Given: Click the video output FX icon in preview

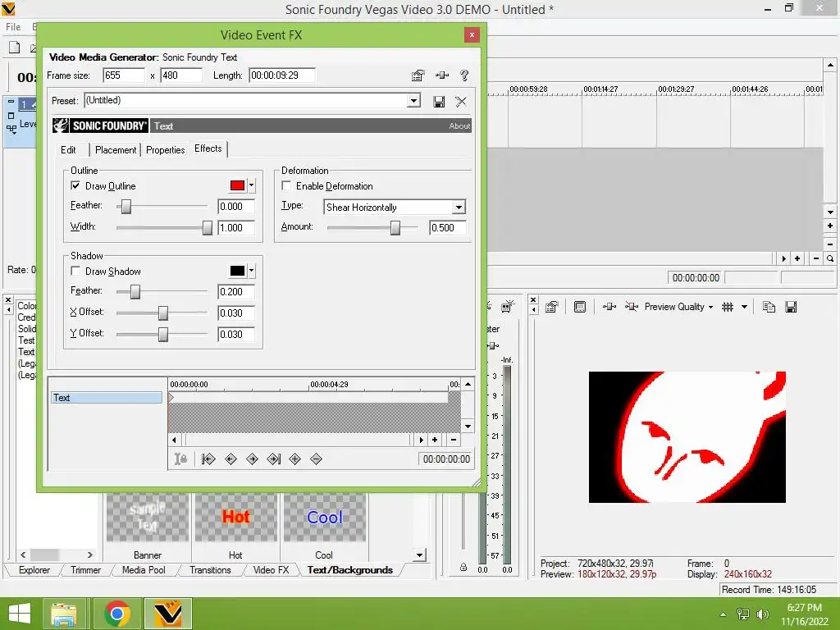Looking at the screenshot, I should 609,307.
